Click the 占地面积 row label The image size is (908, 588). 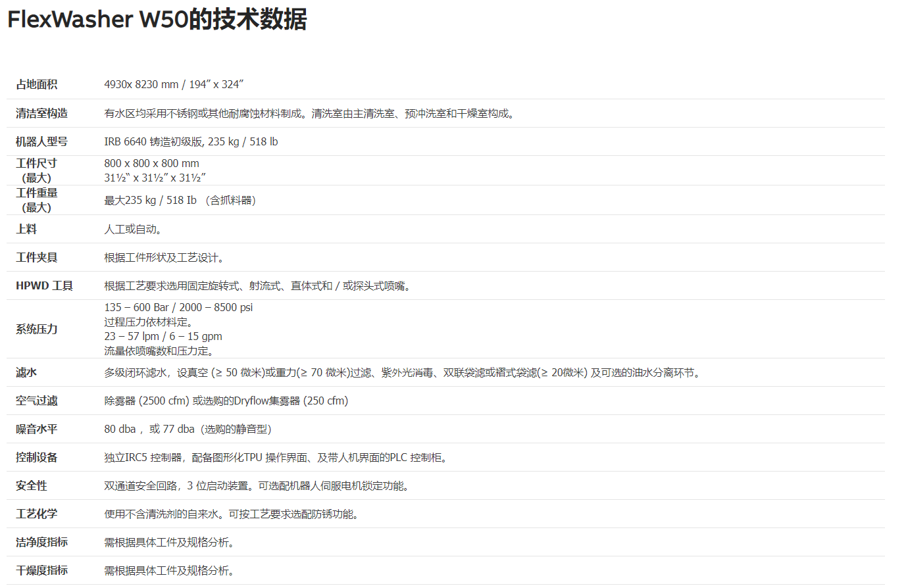[37, 84]
